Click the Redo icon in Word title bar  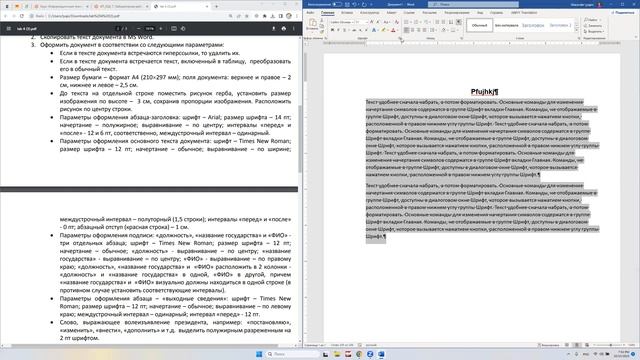point(364,4)
